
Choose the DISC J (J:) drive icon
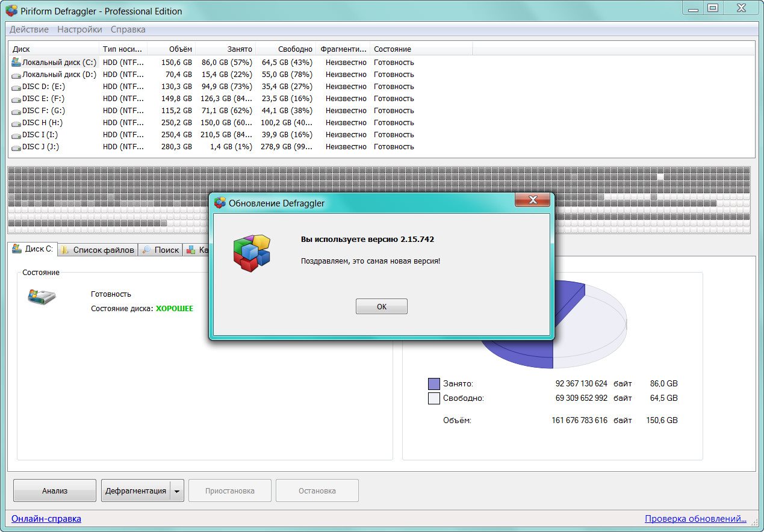tap(16, 147)
